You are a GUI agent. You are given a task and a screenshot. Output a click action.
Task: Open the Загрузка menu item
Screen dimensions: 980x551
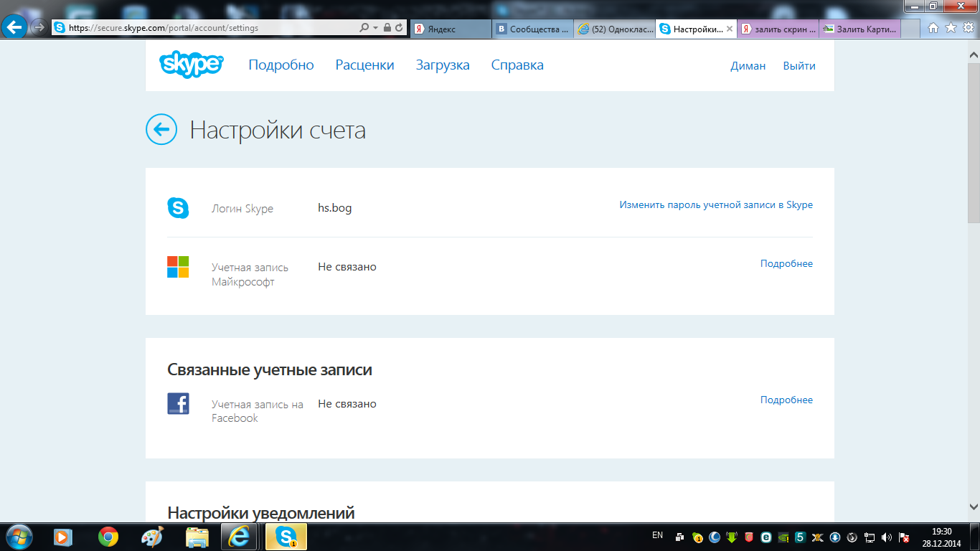(443, 65)
